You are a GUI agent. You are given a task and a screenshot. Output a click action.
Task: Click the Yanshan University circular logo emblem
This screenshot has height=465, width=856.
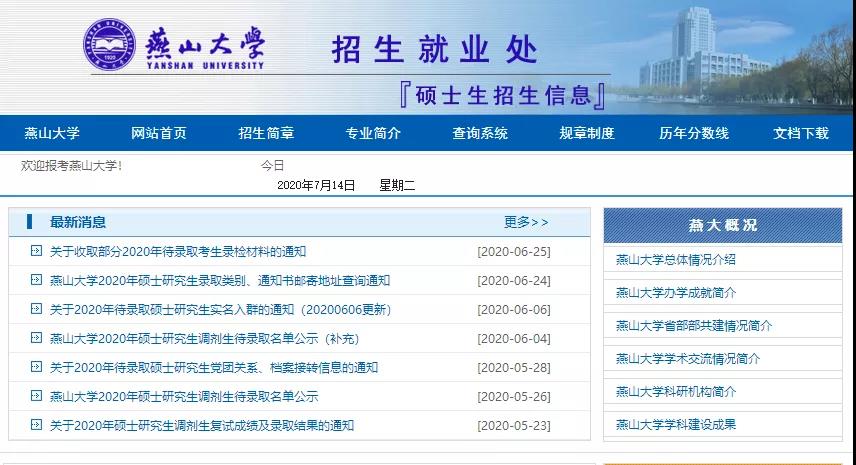(x=108, y=46)
